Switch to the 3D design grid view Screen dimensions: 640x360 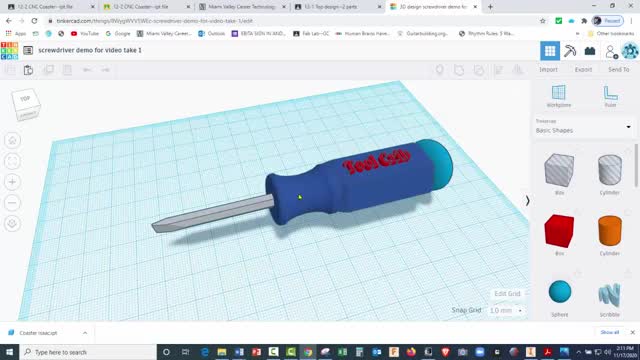(x=550, y=51)
